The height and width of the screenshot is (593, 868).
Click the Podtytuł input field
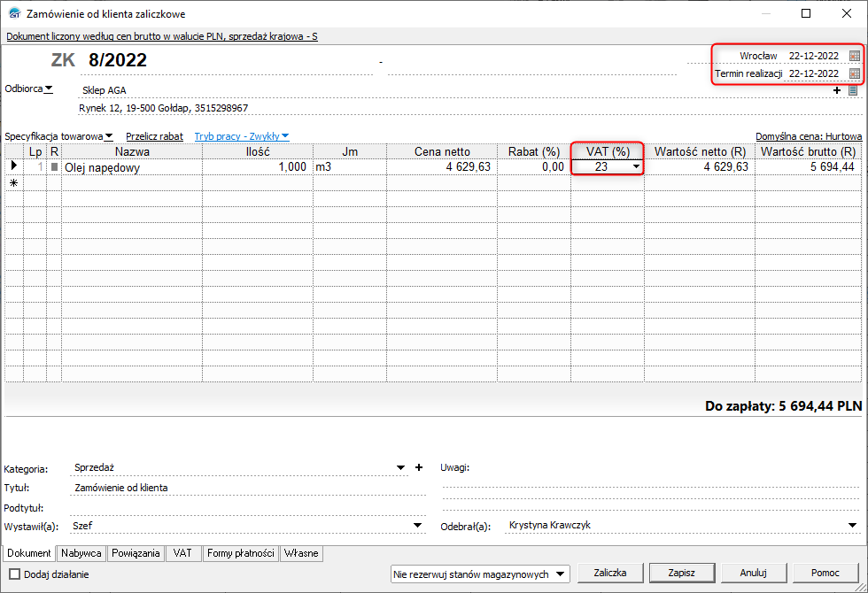249,508
